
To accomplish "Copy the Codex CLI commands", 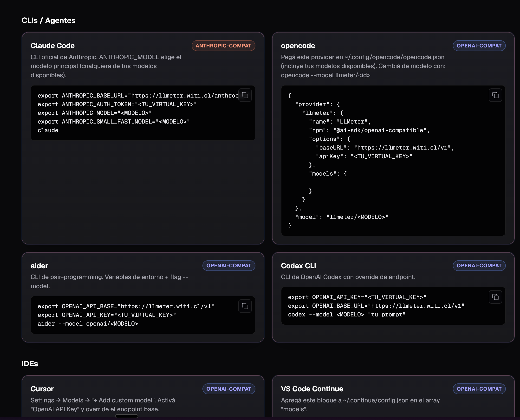I will [495, 297].
